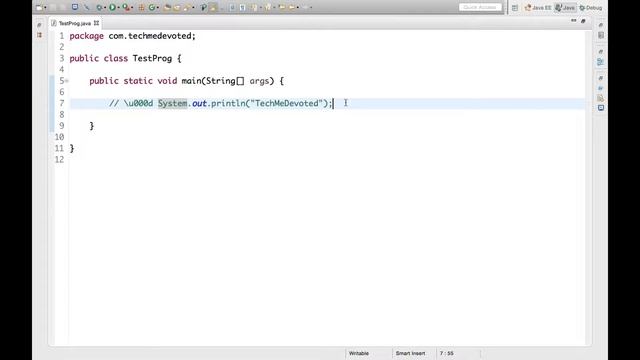The width and height of the screenshot is (640, 360).
Task: Click 'main' in the method signature
Action: coord(191,81)
